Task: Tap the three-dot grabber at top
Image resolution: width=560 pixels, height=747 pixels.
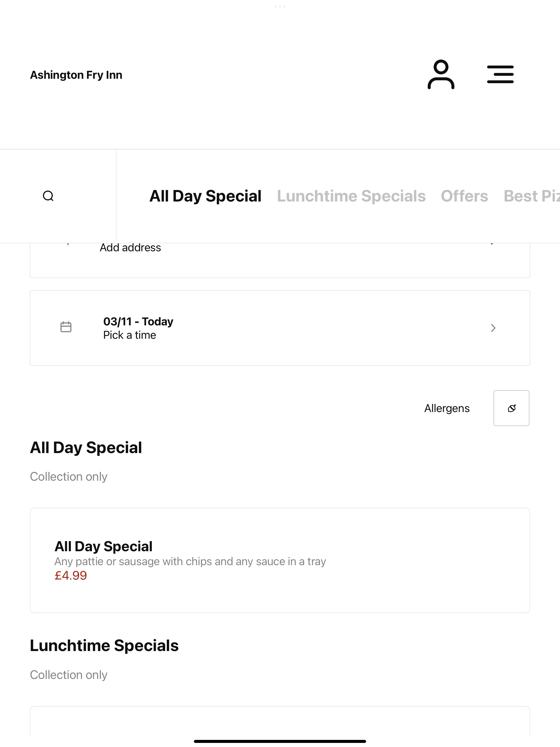Action: (x=280, y=6)
